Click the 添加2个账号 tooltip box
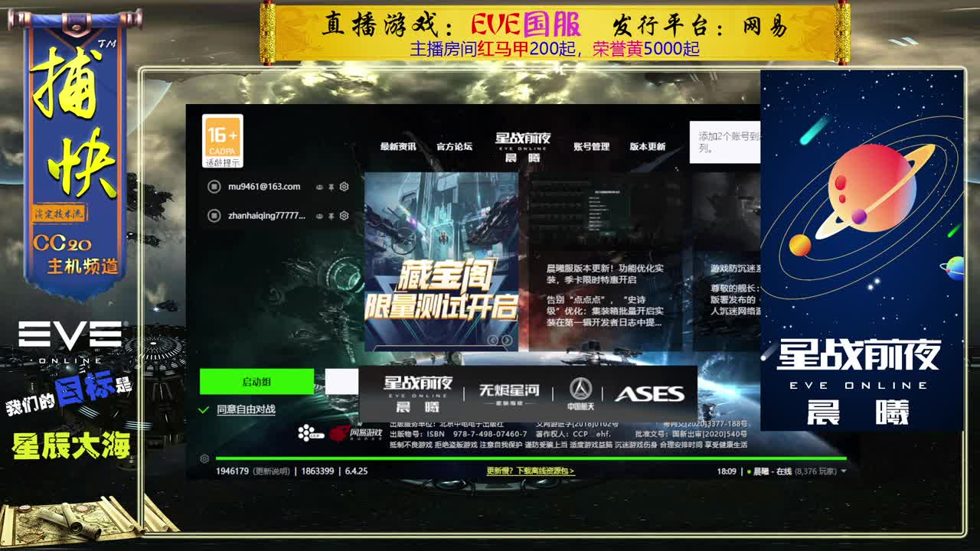Viewport: 980px width, 551px height. tap(724, 142)
